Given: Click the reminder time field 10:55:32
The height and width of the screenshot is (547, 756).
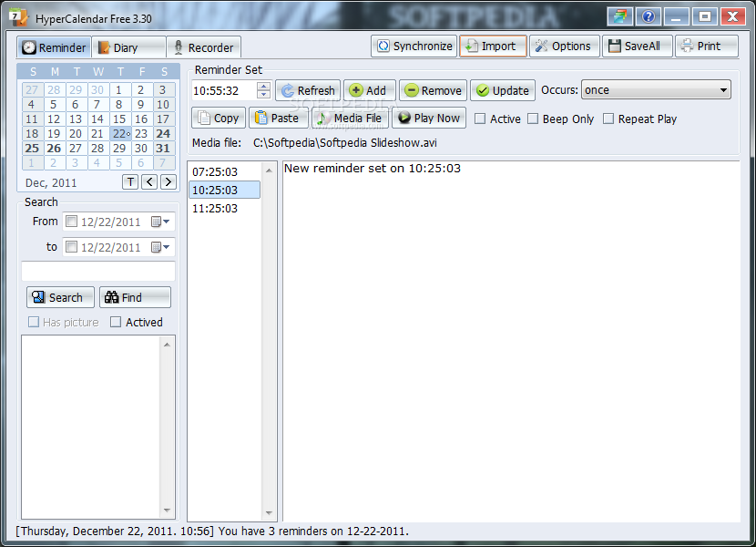Looking at the screenshot, I should click(x=224, y=90).
